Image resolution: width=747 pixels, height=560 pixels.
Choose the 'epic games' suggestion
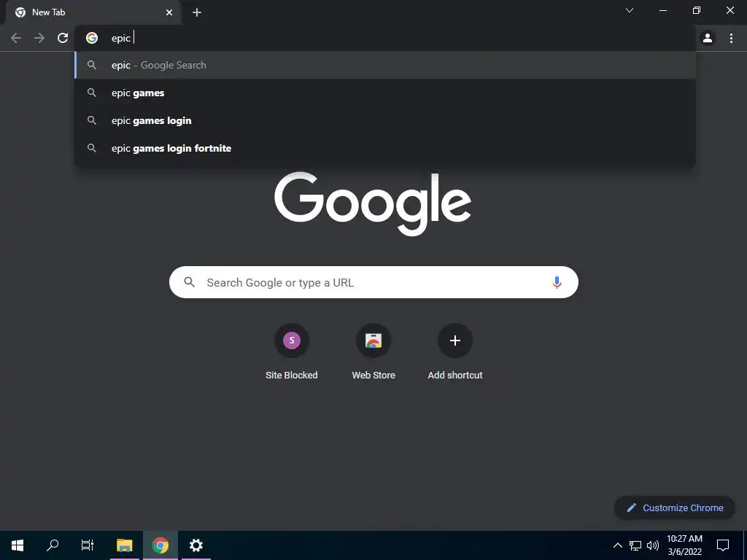(x=385, y=93)
